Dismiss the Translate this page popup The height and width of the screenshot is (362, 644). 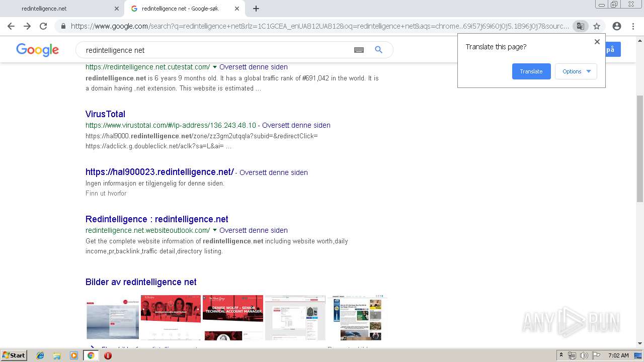(597, 42)
